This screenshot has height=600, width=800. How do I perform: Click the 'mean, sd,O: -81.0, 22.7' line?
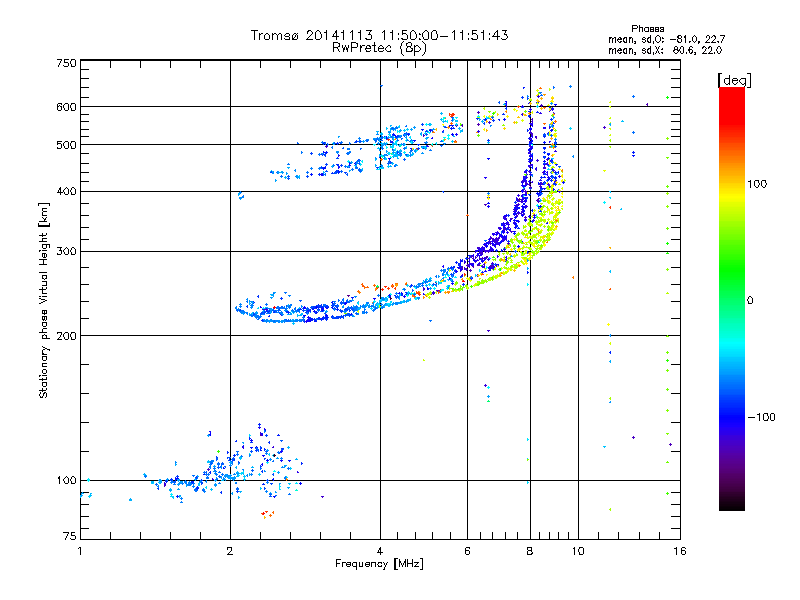point(666,39)
